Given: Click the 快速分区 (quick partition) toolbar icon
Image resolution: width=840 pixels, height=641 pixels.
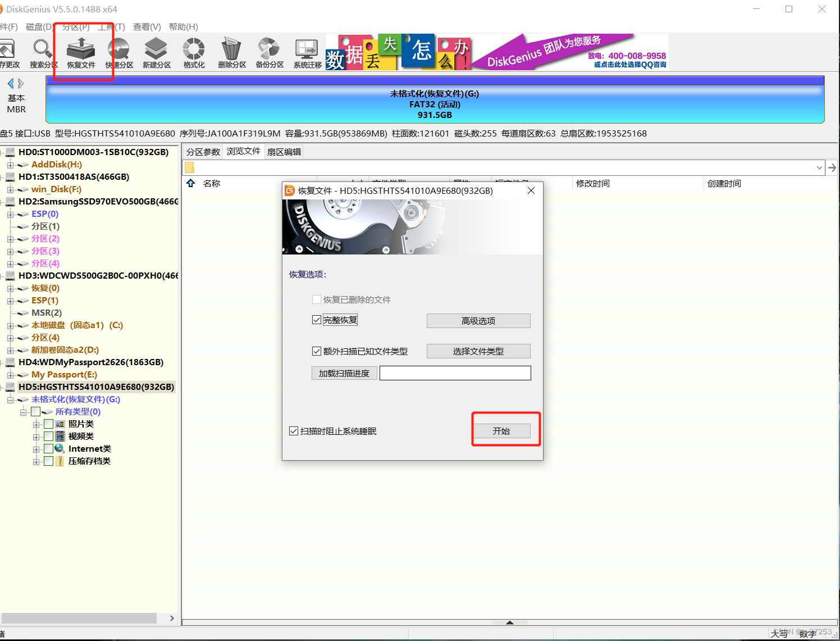Looking at the screenshot, I should point(119,53).
